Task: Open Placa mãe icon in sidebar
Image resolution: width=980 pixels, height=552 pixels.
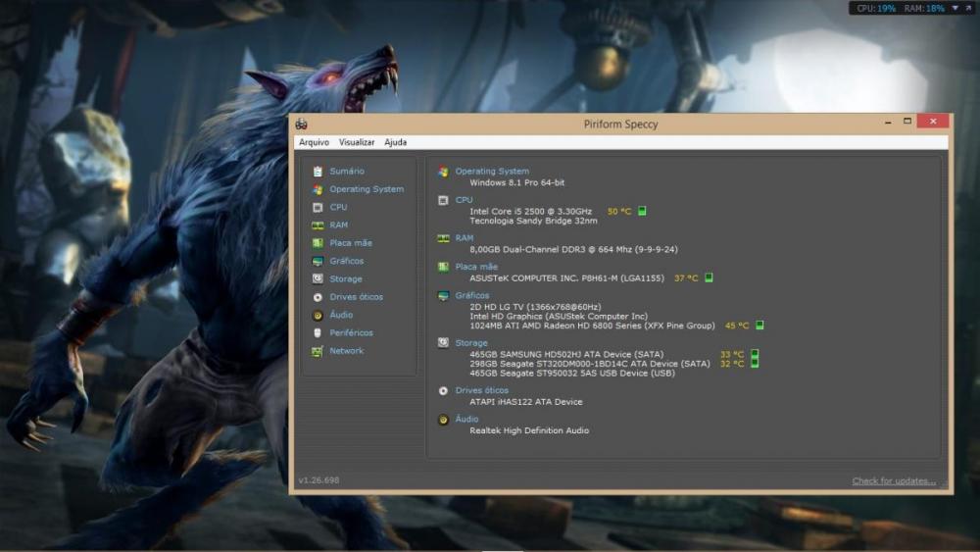Action: click(318, 243)
